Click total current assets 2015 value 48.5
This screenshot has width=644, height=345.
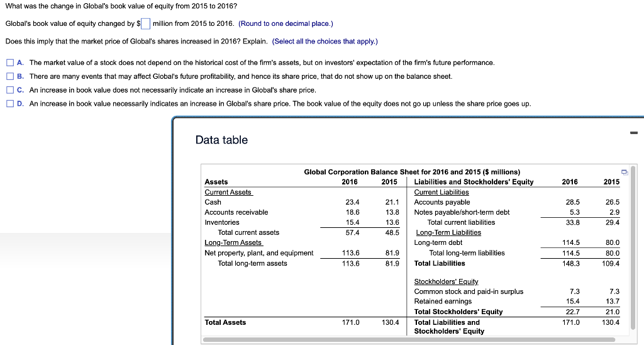pos(392,232)
